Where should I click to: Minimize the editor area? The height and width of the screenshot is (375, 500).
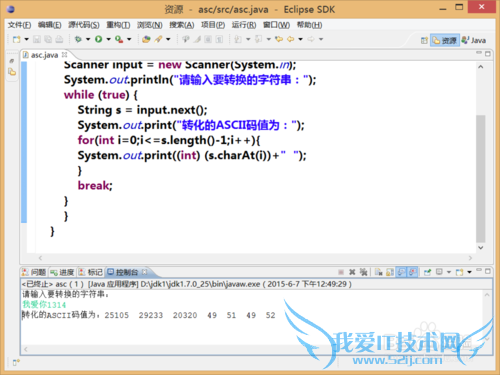point(479,53)
